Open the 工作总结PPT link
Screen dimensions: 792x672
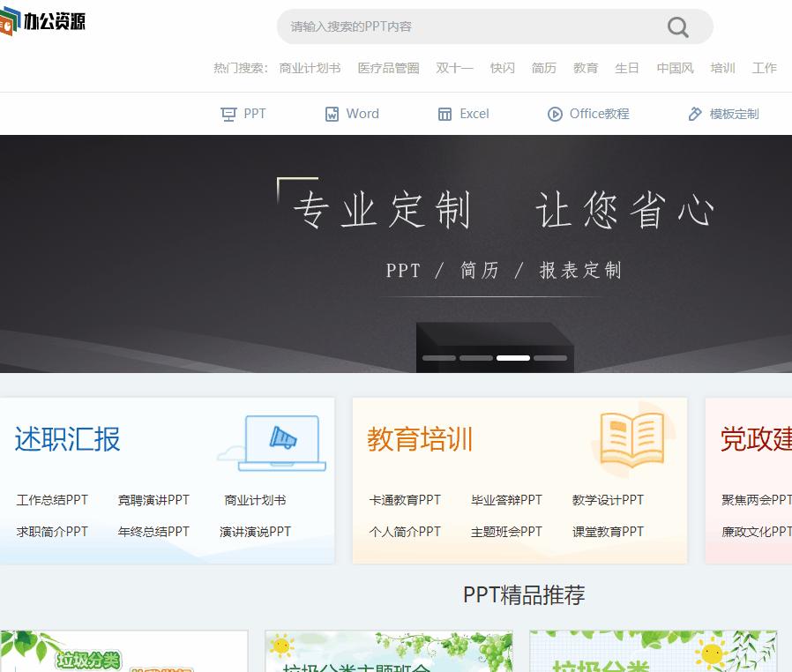click(52, 499)
